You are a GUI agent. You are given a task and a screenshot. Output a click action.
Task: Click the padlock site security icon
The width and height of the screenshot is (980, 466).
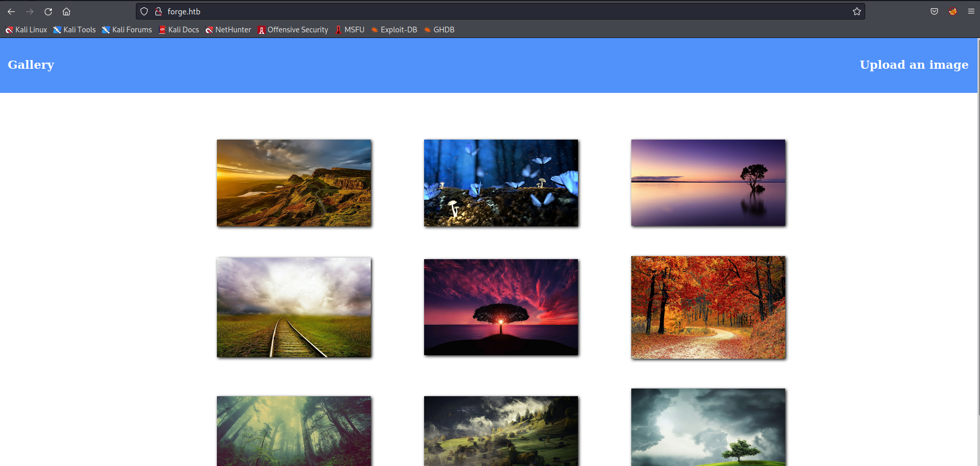point(158,11)
